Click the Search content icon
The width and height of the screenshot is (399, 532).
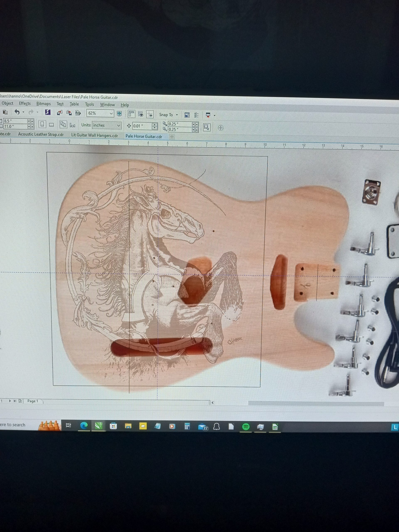[48, 112]
